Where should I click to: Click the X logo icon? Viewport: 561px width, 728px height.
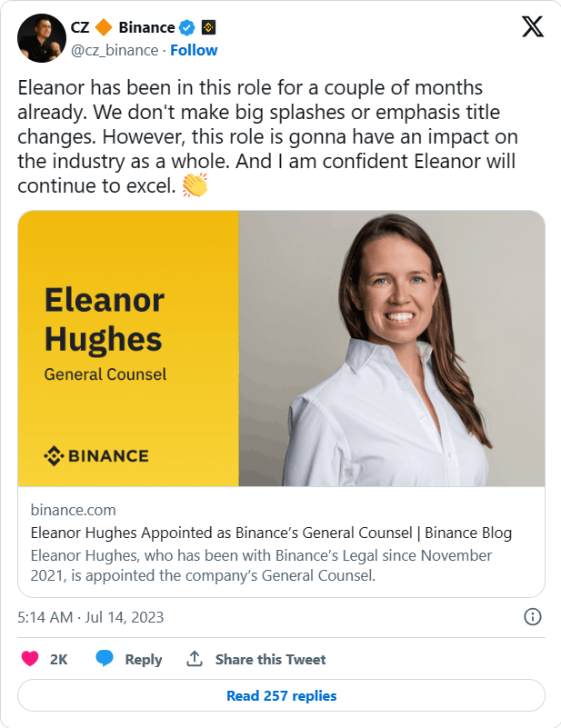coord(532,26)
